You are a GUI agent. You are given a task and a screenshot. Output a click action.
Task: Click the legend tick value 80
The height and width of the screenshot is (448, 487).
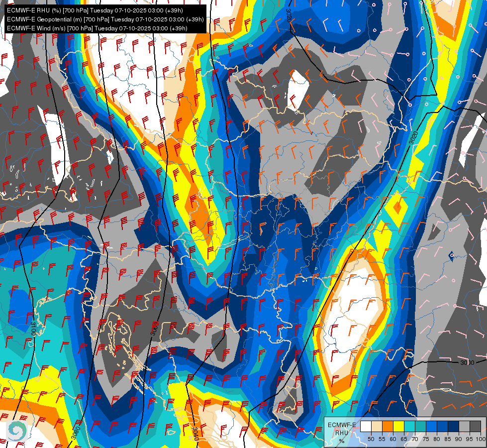437,439
